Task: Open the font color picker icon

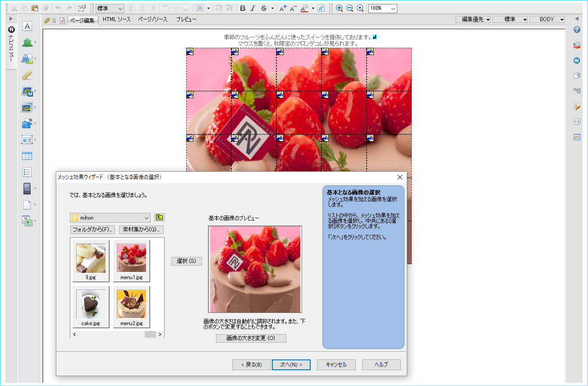Action: 304,8
